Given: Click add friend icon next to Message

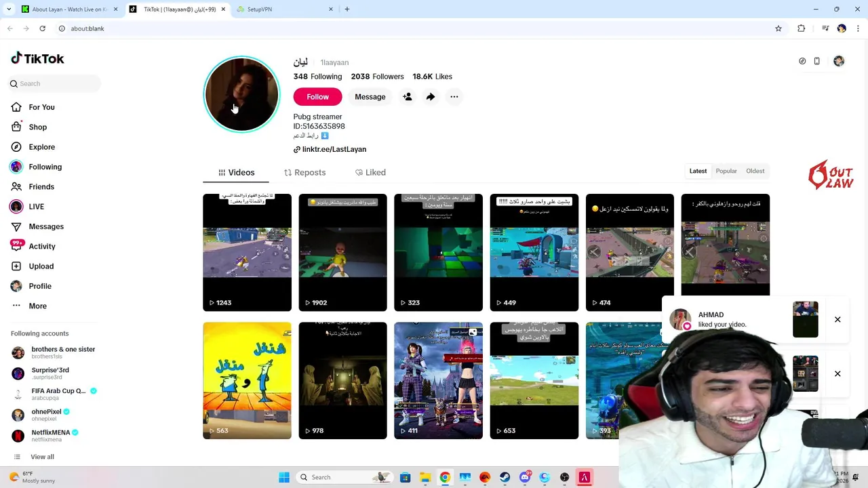Looking at the screenshot, I should 408,97.
